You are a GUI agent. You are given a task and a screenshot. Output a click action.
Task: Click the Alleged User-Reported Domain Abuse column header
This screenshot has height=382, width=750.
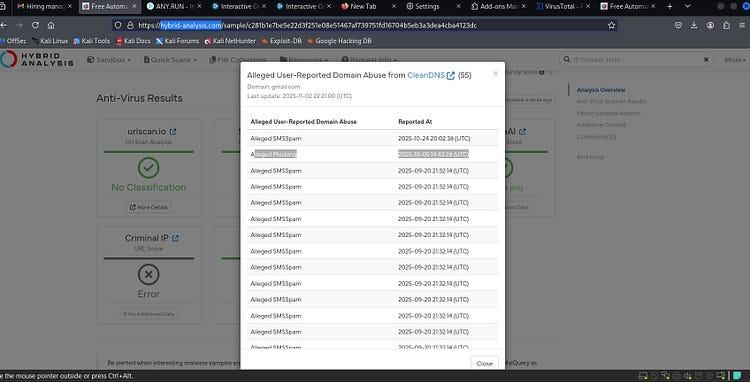(x=303, y=122)
